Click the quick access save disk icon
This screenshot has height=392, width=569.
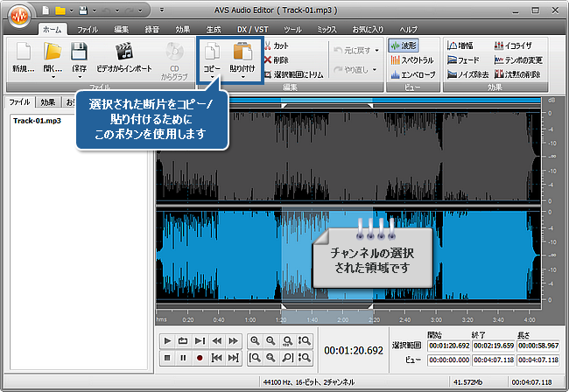[83, 10]
